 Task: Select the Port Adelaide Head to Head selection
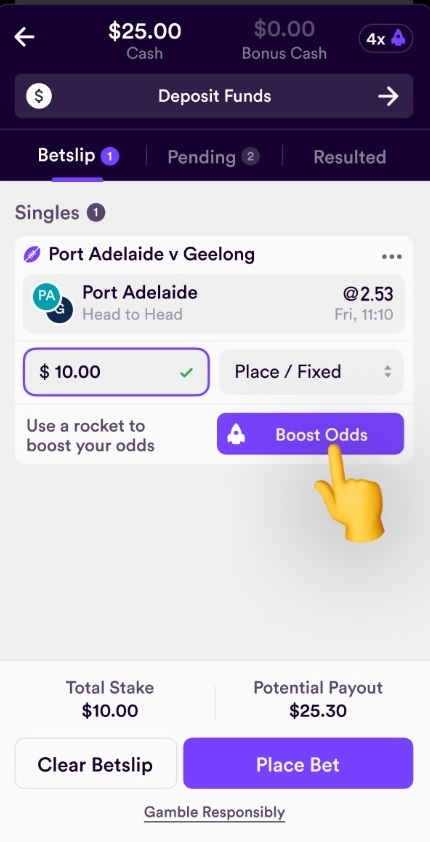[x=214, y=303]
